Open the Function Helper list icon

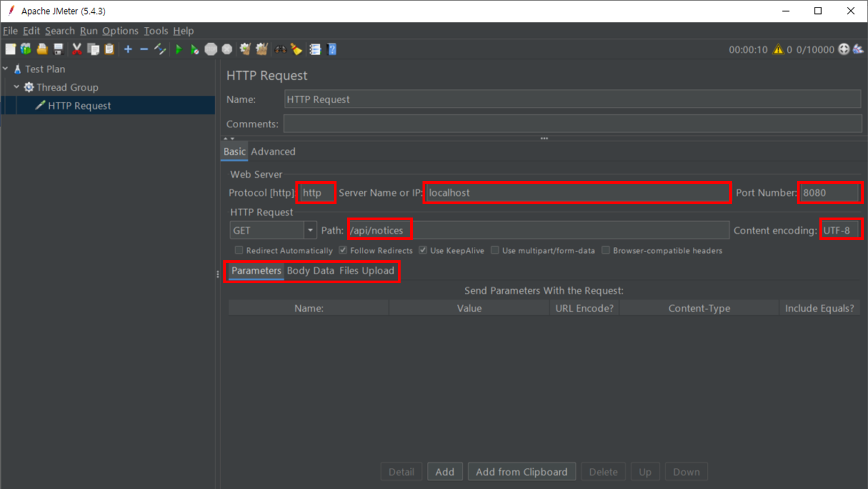pyautogui.click(x=315, y=50)
